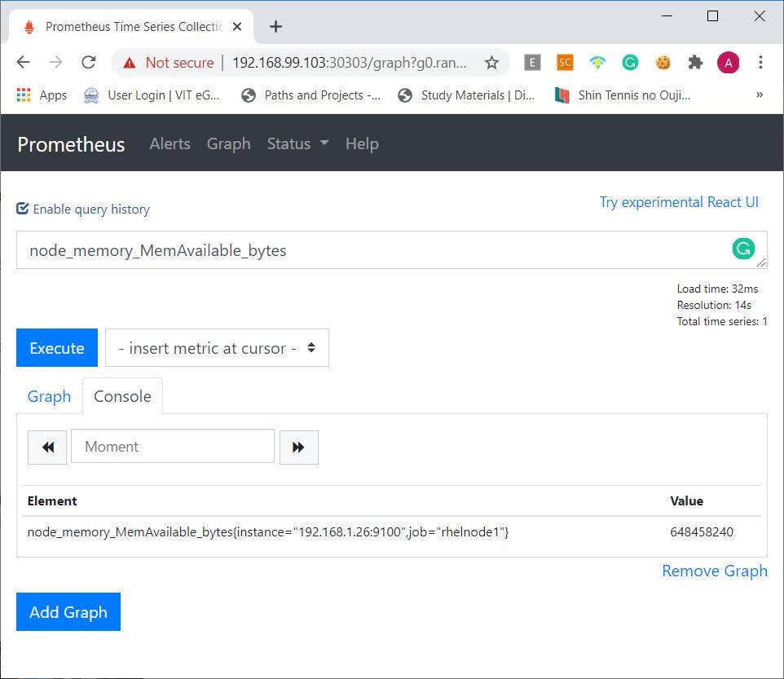The image size is (784, 679).
Task: Click Remove Graph link
Action: click(x=715, y=571)
